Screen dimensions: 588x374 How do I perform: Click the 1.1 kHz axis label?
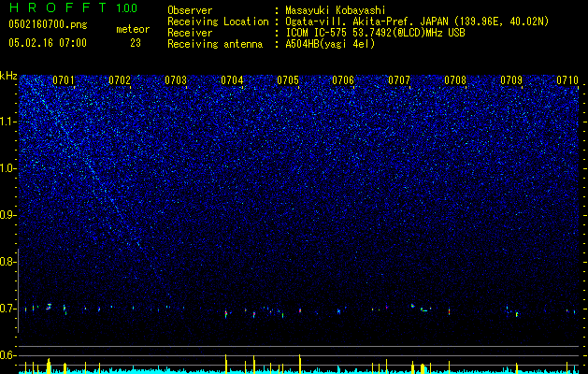pos(8,122)
